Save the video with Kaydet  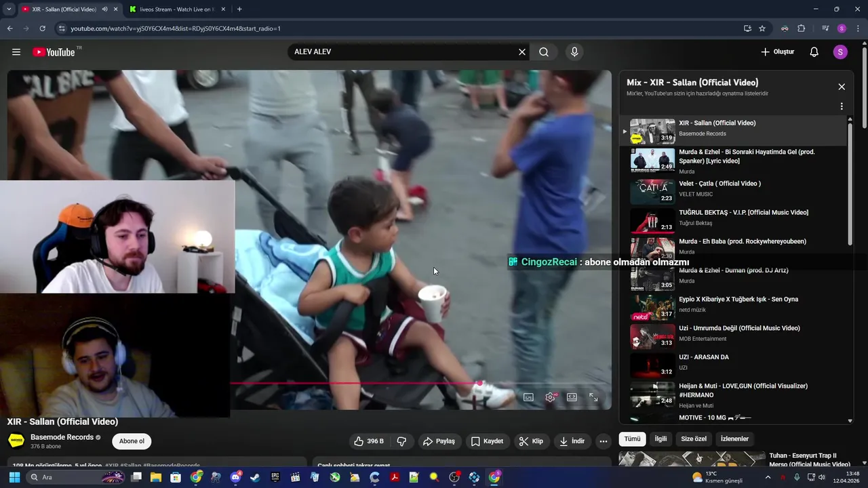click(487, 441)
